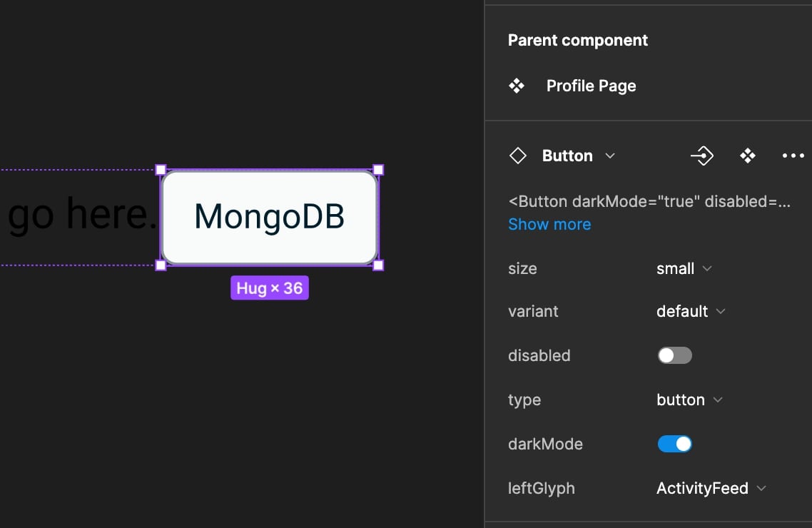Click the Profile Page component icon
Viewport: 812px width, 528px height.
(x=517, y=86)
